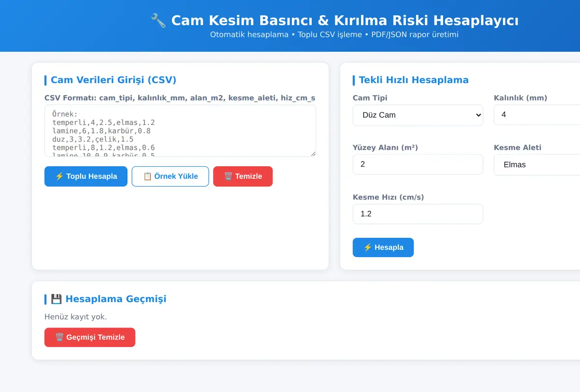This screenshot has height=392, width=580.
Task: Click the Toplu Hesapla button
Action: (x=86, y=176)
